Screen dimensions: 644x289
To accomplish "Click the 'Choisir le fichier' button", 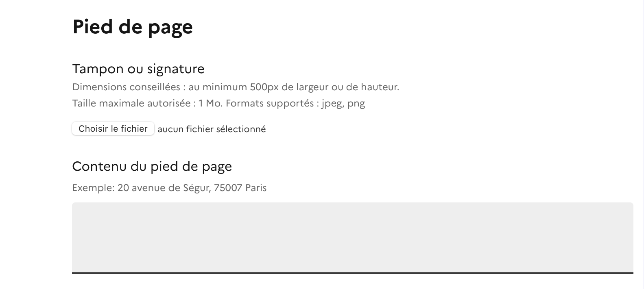I will 113,128.
